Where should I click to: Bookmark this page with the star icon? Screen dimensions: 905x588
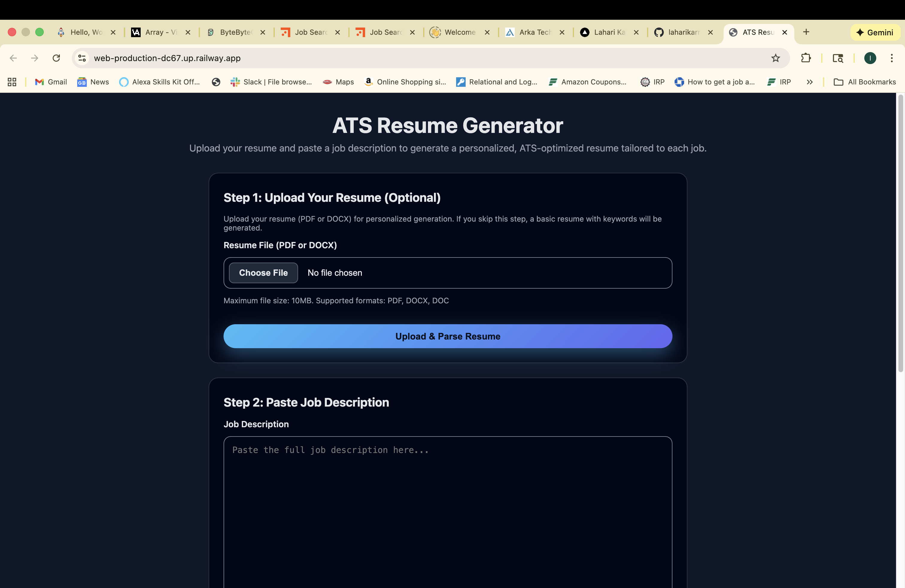[776, 58]
